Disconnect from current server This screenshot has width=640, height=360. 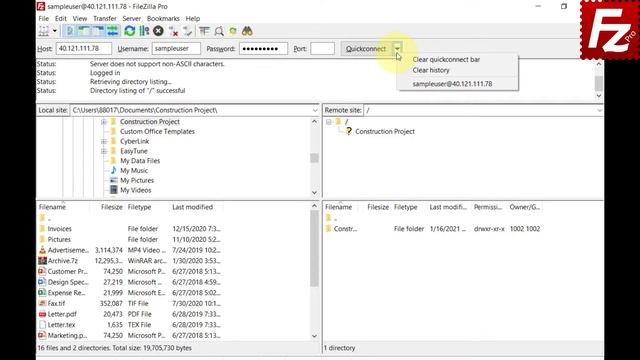pos(173,31)
